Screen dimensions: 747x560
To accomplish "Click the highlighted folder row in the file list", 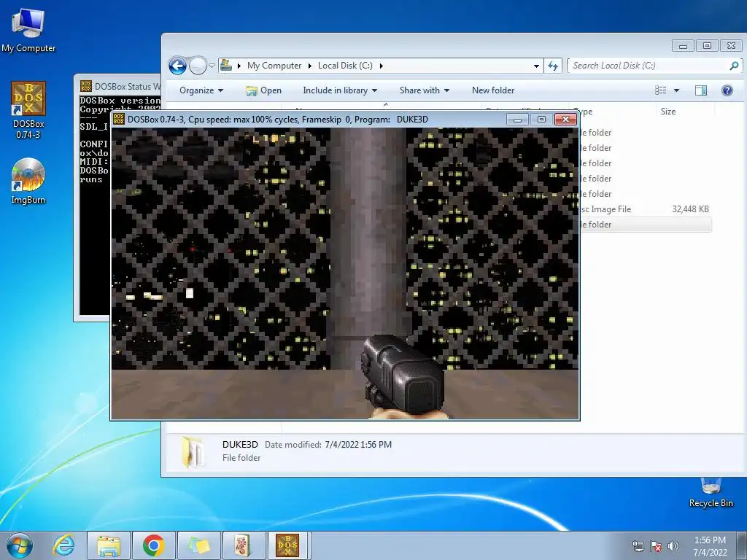I will click(646, 225).
